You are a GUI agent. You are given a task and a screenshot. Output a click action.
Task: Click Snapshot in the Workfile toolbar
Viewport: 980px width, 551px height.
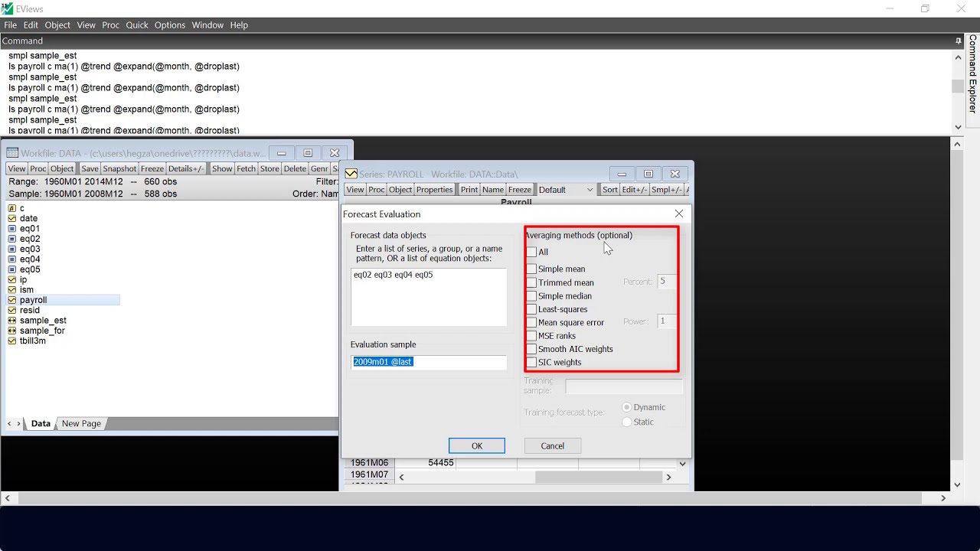[x=119, y=168]
